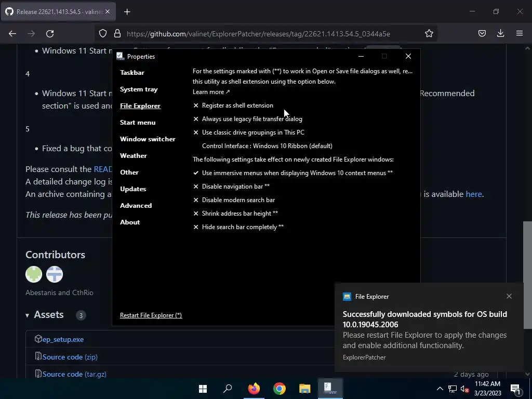532x399 pixels.
Task: Open Updates settings section
Action: click(x=133, y=189)
